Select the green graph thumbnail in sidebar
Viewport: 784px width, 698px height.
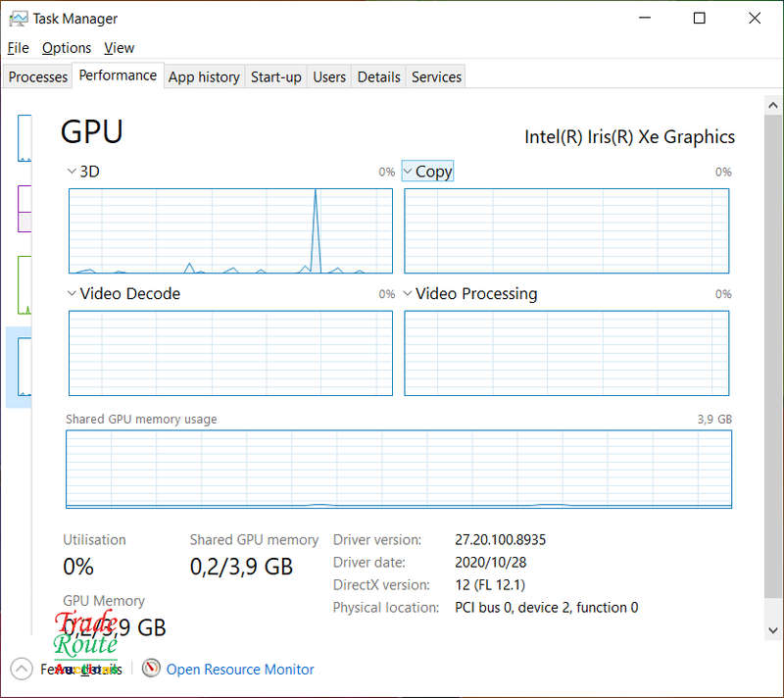pyautogui.click(x=24, y=285)
